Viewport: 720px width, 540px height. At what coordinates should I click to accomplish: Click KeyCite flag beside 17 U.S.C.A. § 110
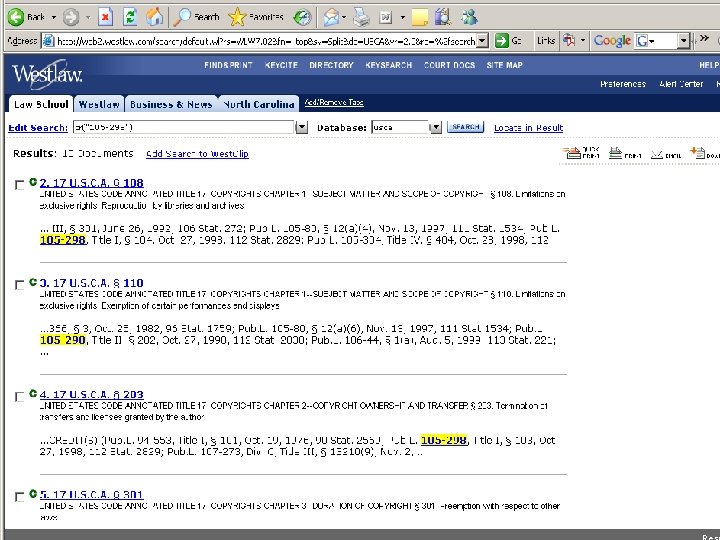[x=33, y=282]
